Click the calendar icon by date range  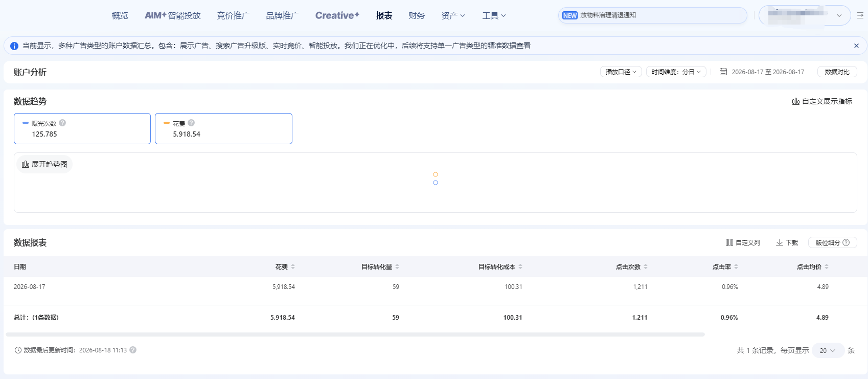(723, 72)
